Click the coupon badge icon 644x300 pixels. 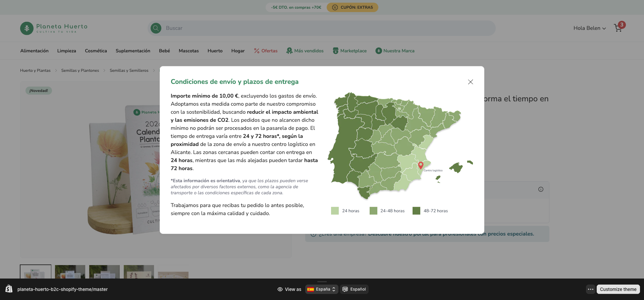click(335, 7)
